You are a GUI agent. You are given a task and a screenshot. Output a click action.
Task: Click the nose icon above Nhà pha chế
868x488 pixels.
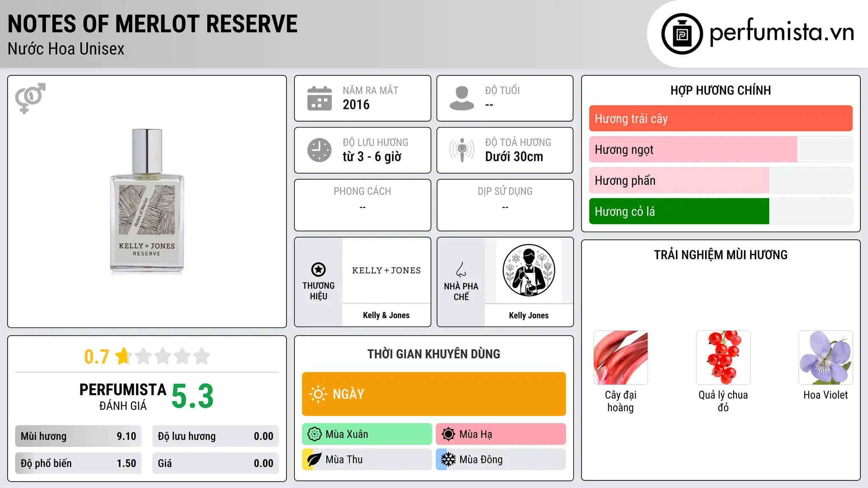pyautogui.click(x=461, y=269)
